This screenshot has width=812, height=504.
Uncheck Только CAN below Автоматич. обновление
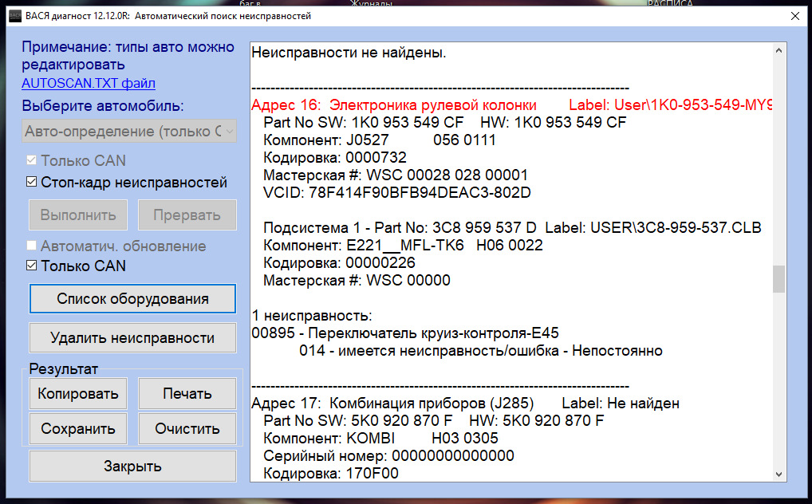(32, 266)
